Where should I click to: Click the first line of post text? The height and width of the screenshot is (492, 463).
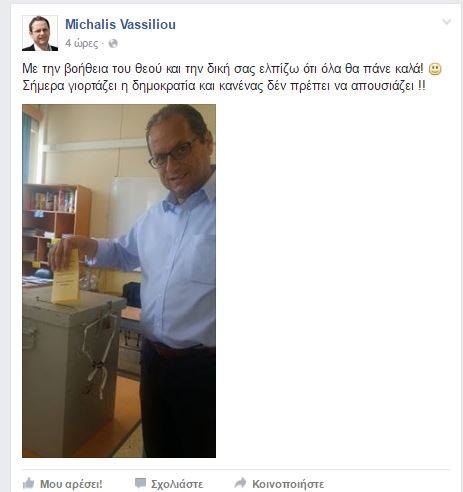pyautogui.click(x=223, y=69)
